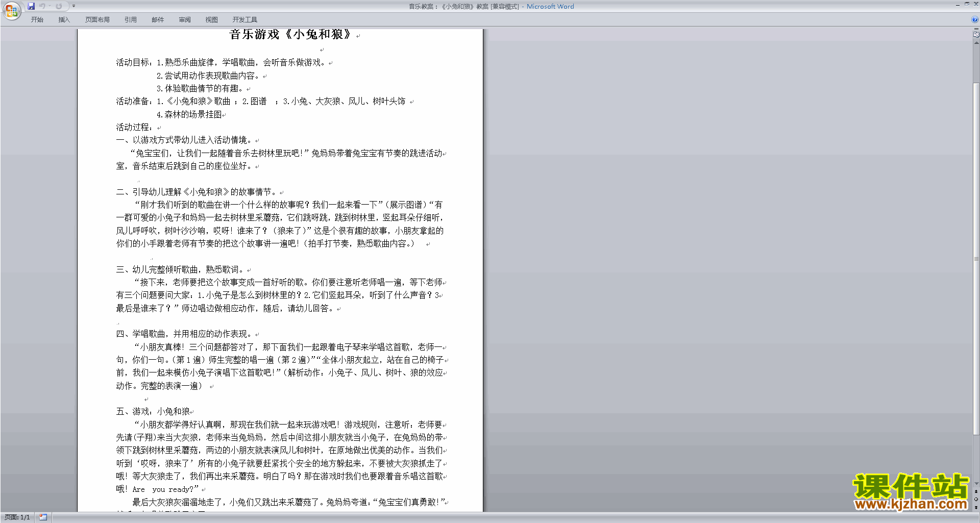
Task: Open the 页面布局 ribbon tab
Action: pyautogui.click(x=97, y=20)
